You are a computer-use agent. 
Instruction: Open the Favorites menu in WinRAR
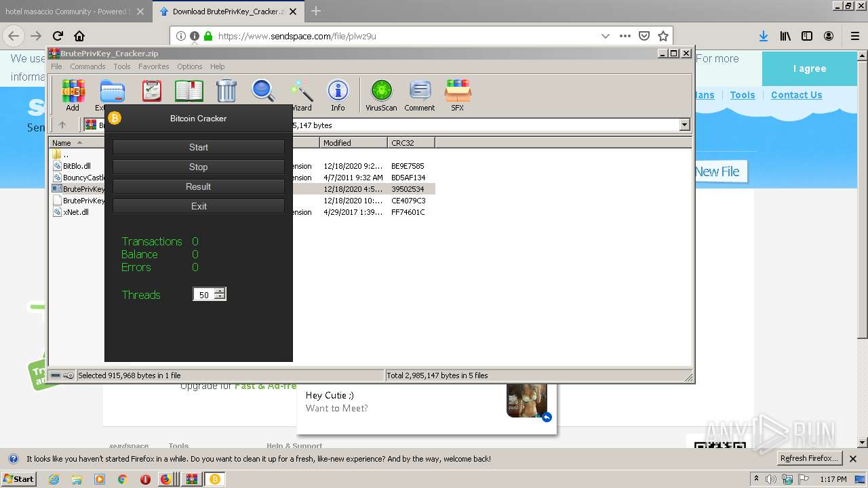point(154,66)
